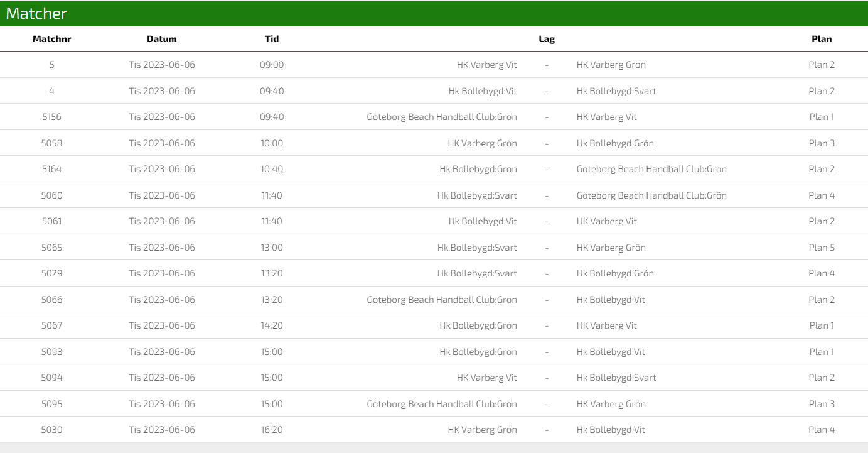Select match number 5030

51,430
